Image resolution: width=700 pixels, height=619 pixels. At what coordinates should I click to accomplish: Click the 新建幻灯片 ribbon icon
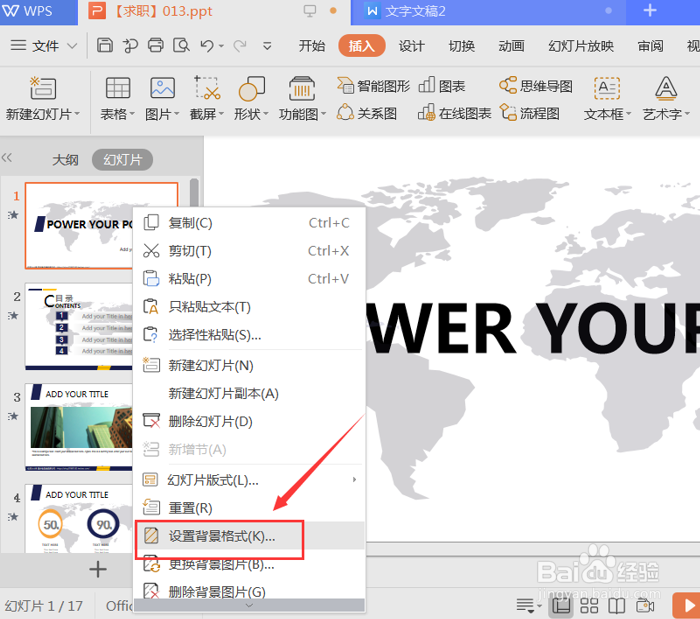point(43,87)
